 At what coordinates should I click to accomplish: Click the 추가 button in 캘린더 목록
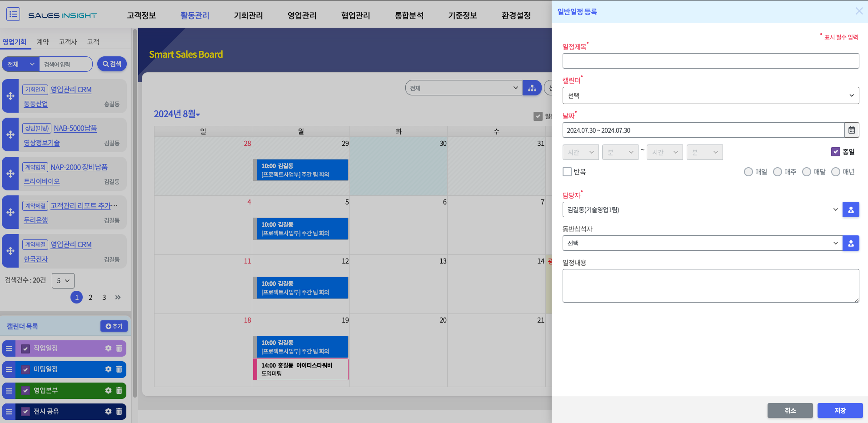(x=114, y=326)
